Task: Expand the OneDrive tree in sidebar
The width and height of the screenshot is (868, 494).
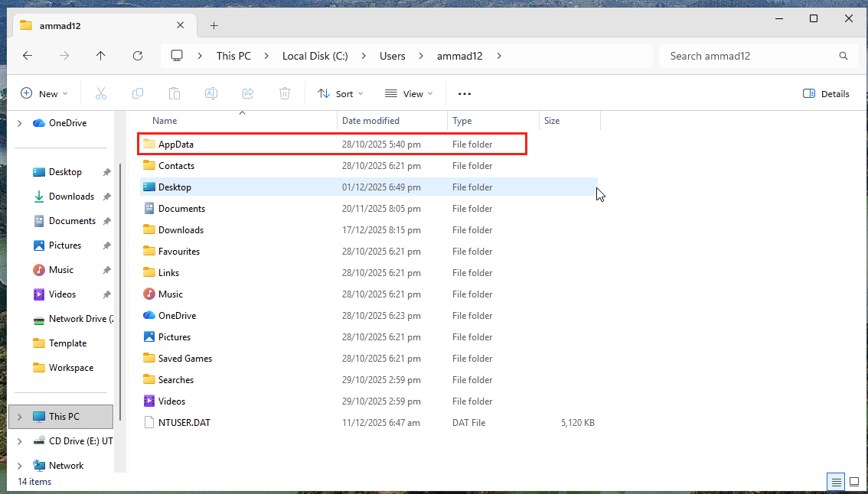Action: [x=20, y=123]
